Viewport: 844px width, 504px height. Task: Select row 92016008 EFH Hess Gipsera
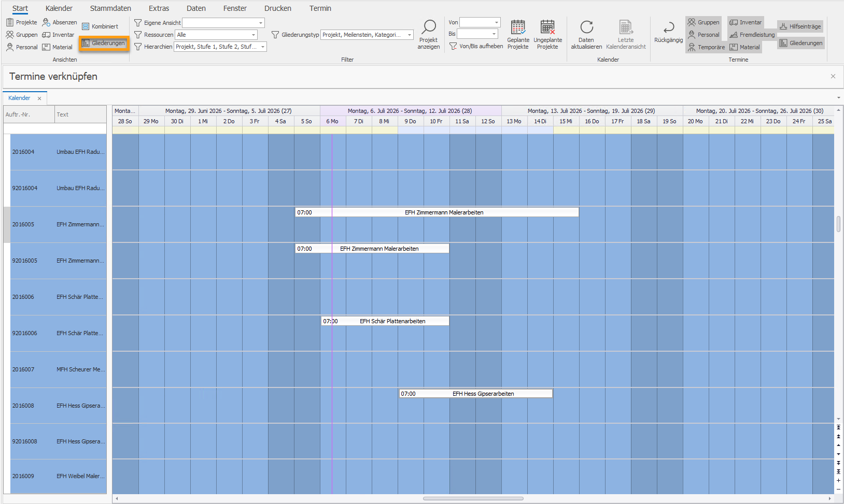pyautogui.click(x=58, y=441)
